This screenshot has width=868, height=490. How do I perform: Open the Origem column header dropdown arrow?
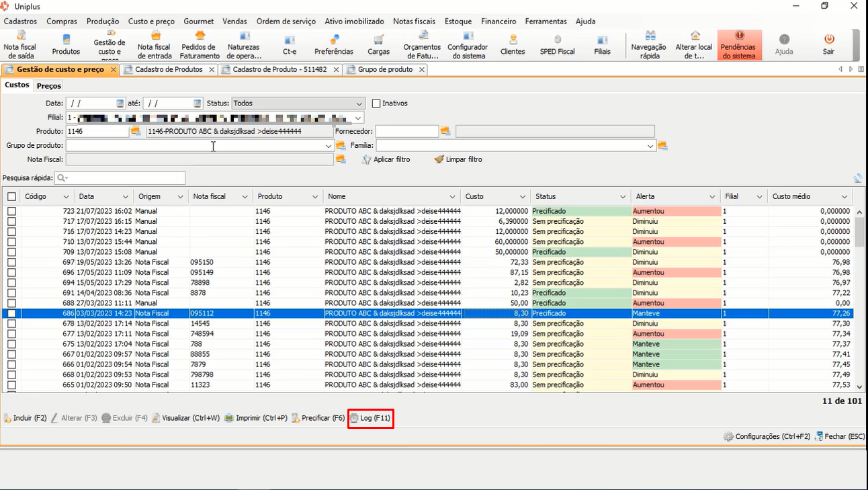tap(180, 196)
